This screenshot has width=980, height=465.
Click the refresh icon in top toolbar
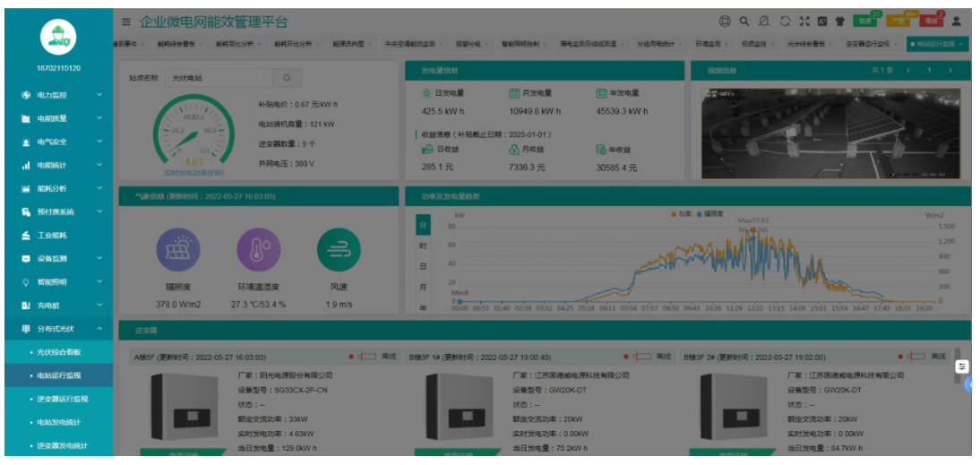[785, 22]
